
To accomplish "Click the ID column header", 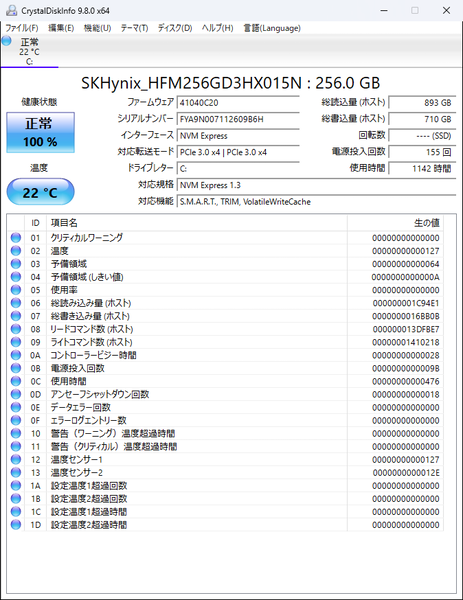I will (36, 223).
